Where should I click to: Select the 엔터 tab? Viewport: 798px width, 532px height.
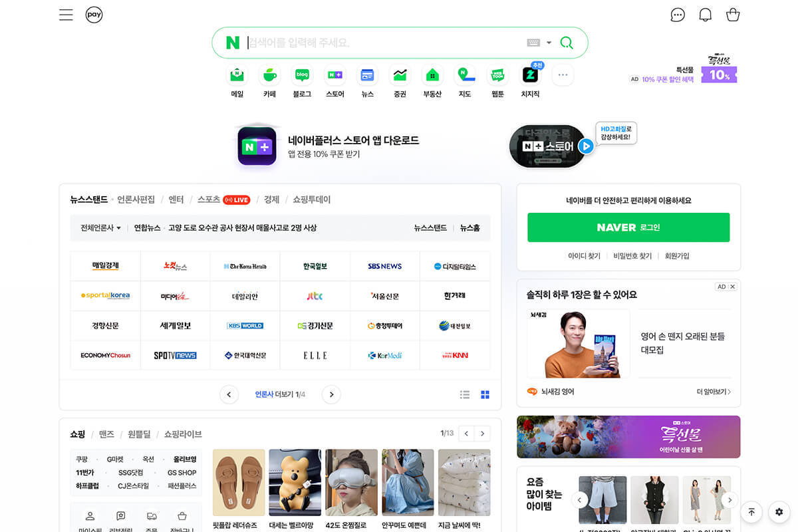click(176, 199)
